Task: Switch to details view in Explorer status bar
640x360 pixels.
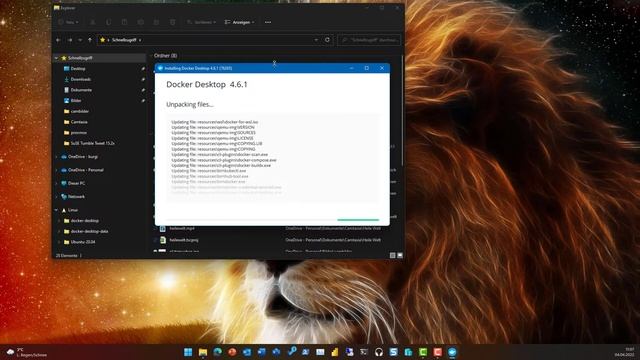Action: coord(393,255)
